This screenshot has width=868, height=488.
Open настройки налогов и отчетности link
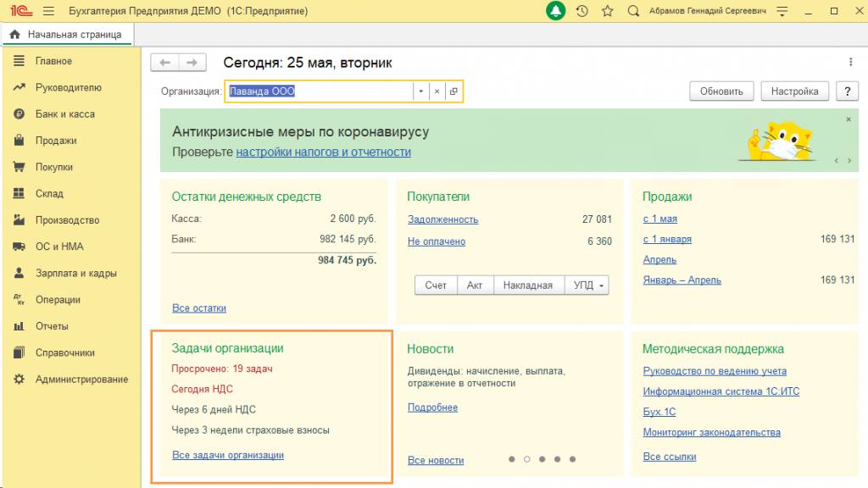tap(323, 152)
